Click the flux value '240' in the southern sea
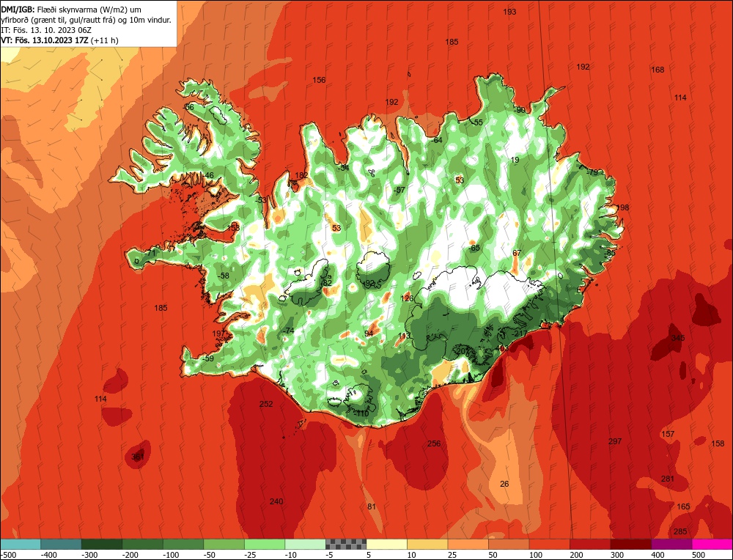The image size is (733, 560). point(276,501)
